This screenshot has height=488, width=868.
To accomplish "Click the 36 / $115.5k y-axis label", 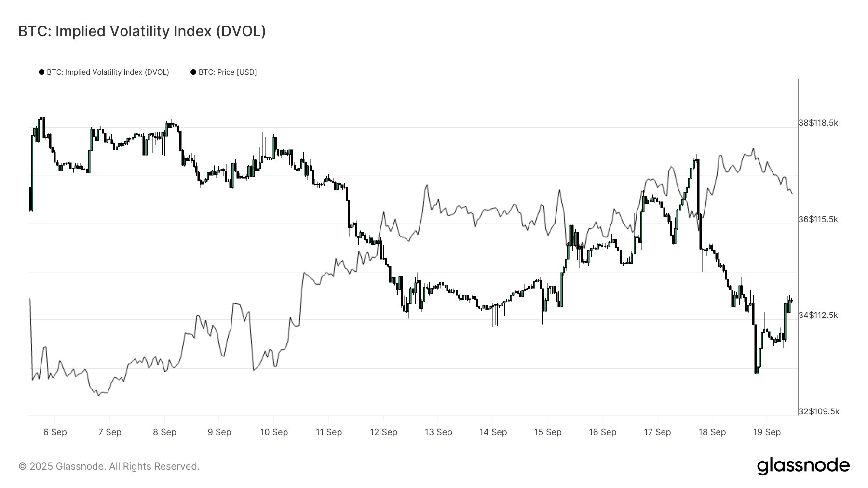I will 818,219.
